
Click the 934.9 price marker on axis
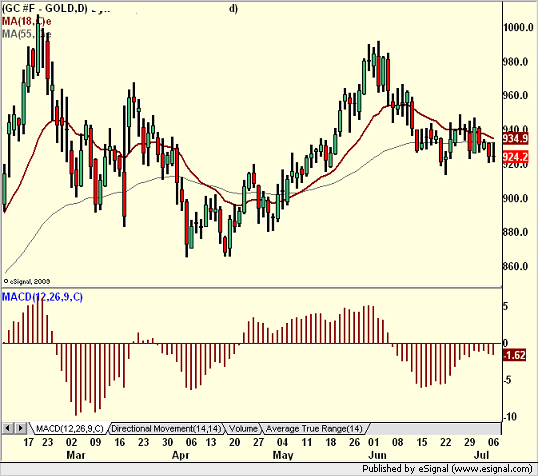click(x=515, y=139)
